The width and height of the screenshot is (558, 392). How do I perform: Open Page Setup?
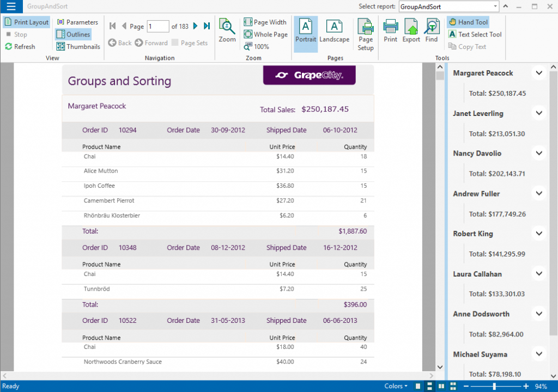coord(366,34)
